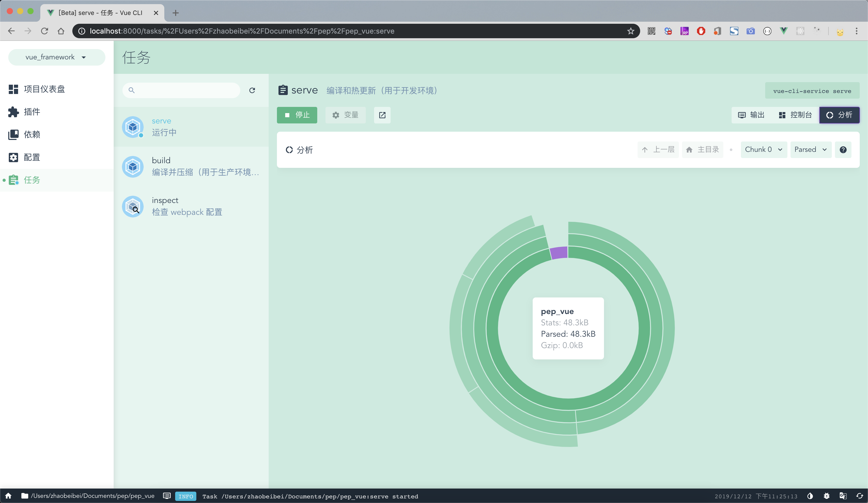
Task: Click the purple segment in sunburst chart
Action: [x=559, y=253]
